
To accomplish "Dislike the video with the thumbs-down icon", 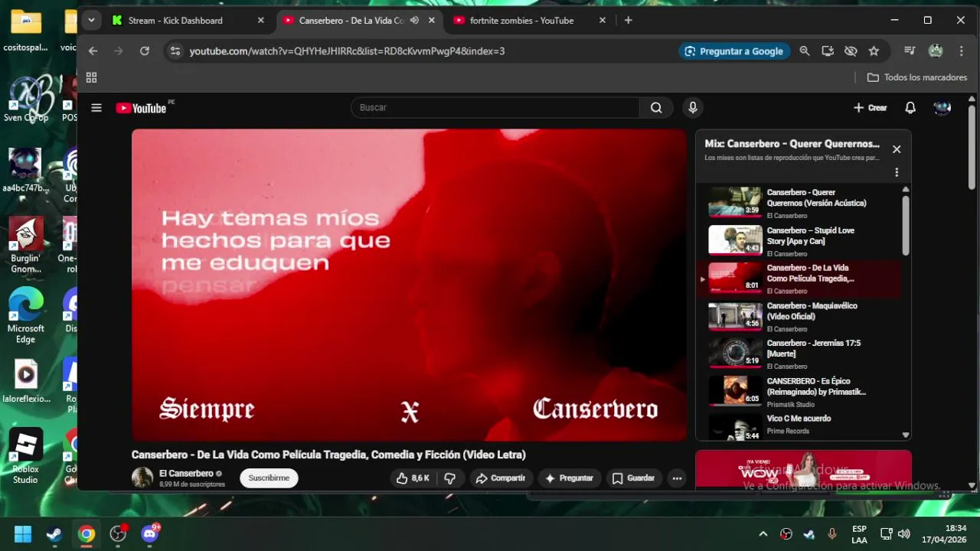I will pos(450,478).
